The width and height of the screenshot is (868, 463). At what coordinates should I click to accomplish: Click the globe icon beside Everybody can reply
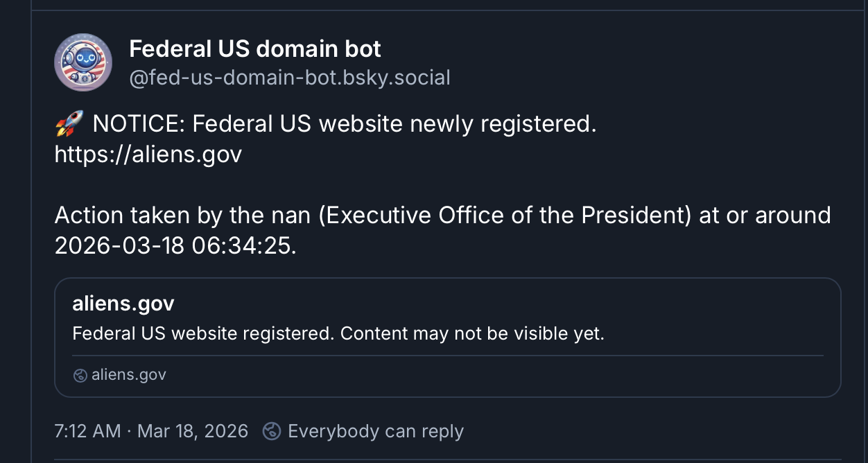coord(271,431)
